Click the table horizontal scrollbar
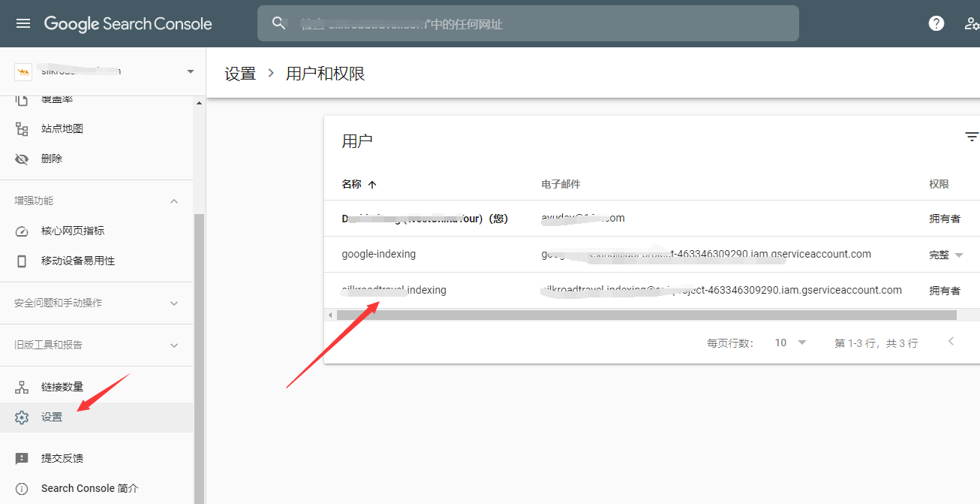Screen dimensions: 980x504 (646, 315)
